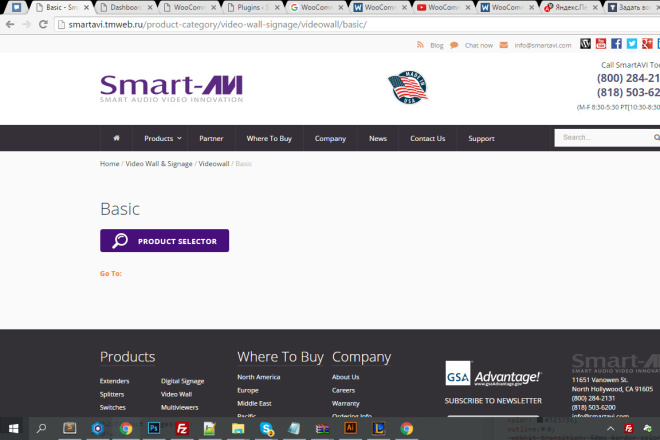Click the Chat now link
Image resolution: width=660 pixels, height=440 pixels.
coord(479,45)
